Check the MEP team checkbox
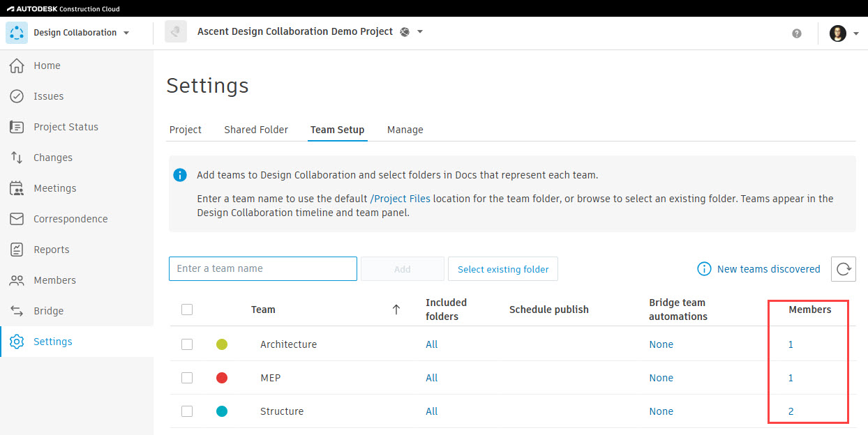Viewport: 868px width, 435px height. tap(187, 378)
